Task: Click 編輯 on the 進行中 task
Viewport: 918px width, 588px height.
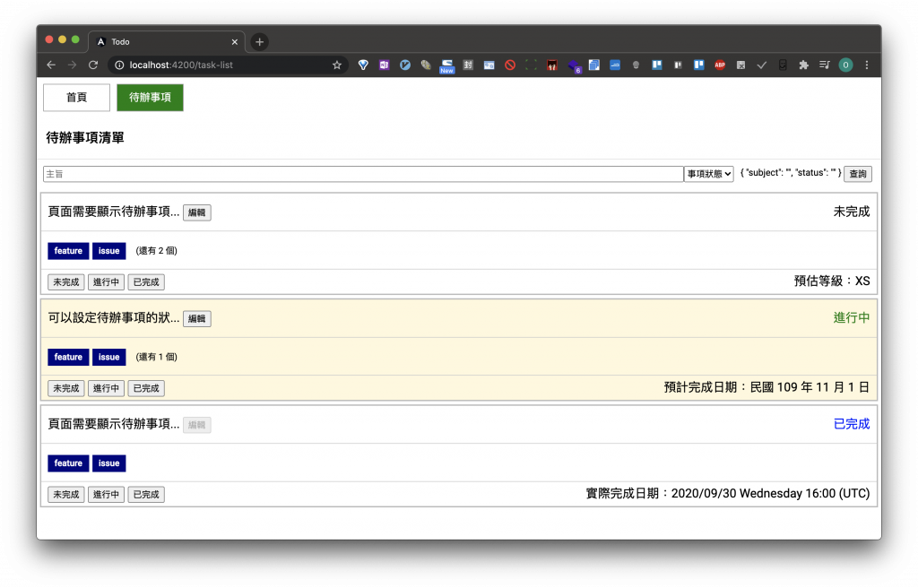Action: coord(196,318)
